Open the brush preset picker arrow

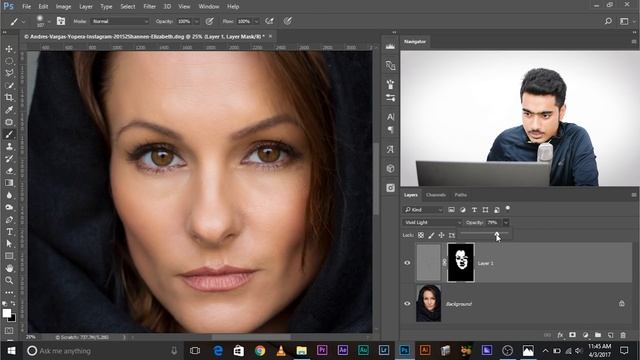coord(49,21)
